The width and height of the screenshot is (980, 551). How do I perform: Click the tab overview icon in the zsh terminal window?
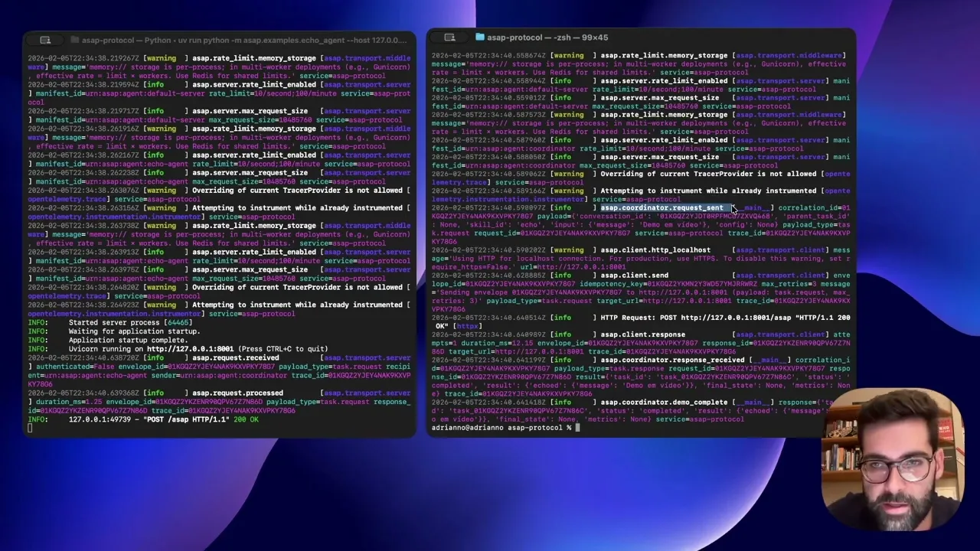tap(449, 37)
